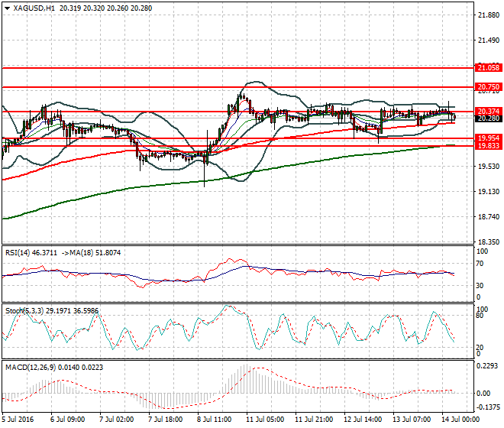504x428 pixels.
Task: Click the MACD scale value -0.1375
Action: tap(489, 407)
